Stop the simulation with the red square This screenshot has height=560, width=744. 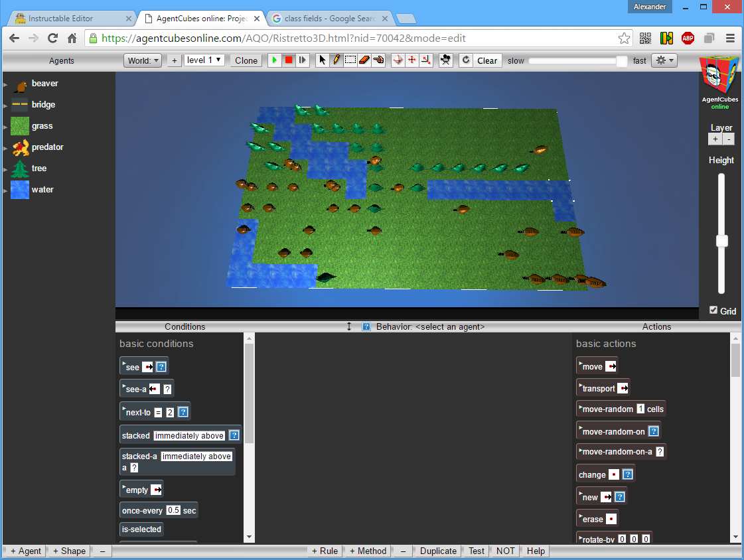point(288,60)
